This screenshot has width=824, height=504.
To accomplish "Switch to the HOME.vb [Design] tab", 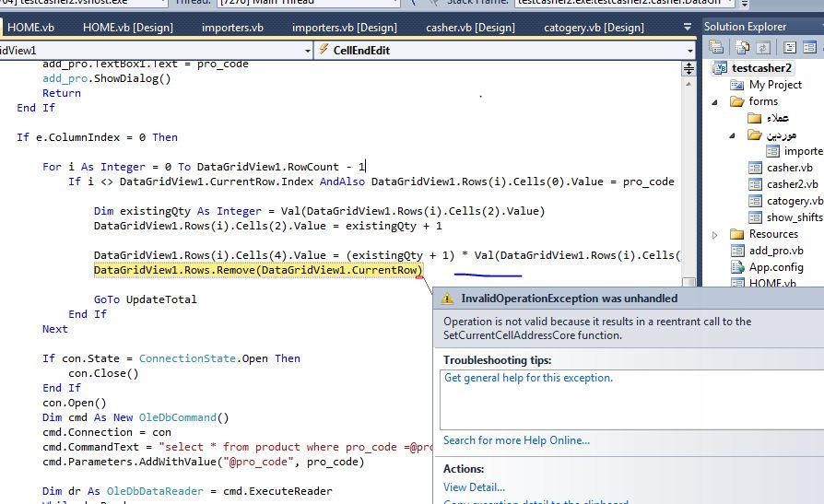I will [127, 28].
